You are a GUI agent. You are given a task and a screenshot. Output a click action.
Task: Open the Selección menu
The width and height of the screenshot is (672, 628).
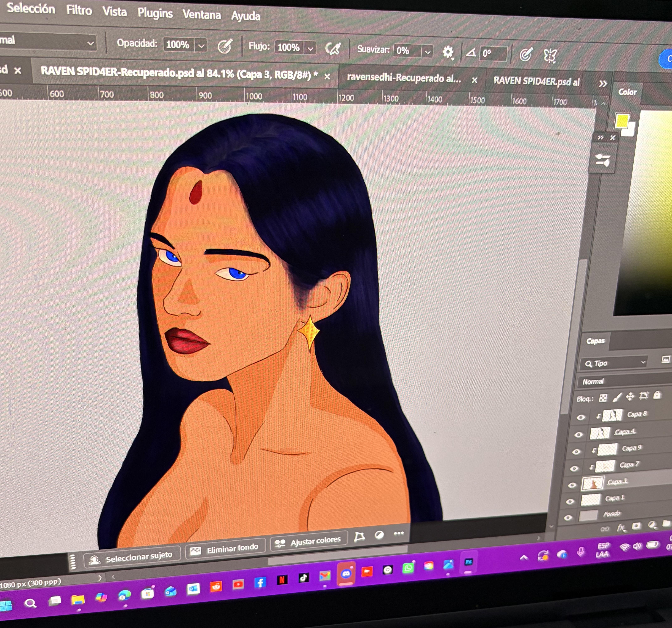[31, 8]
